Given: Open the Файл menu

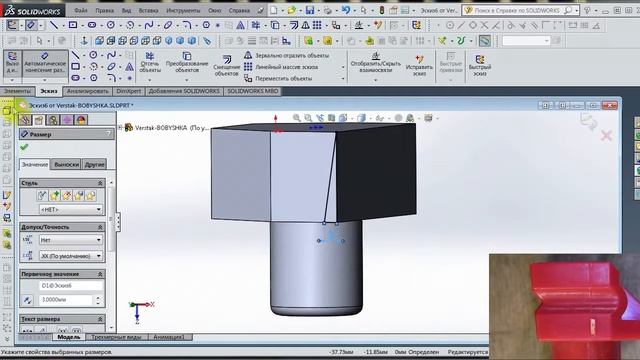Looking at the screenshot, I should tap(81, 10).
